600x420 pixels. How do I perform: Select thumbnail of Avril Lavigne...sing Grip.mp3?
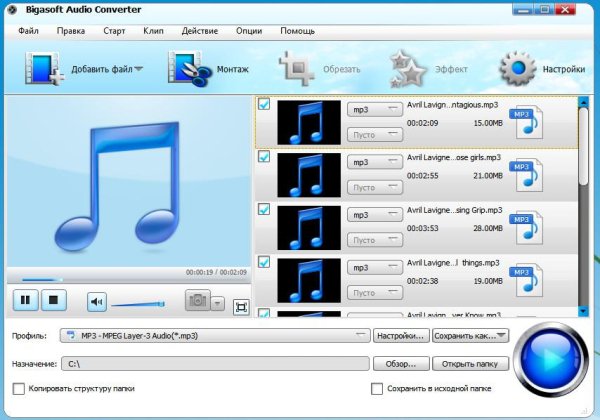(309, 228)
